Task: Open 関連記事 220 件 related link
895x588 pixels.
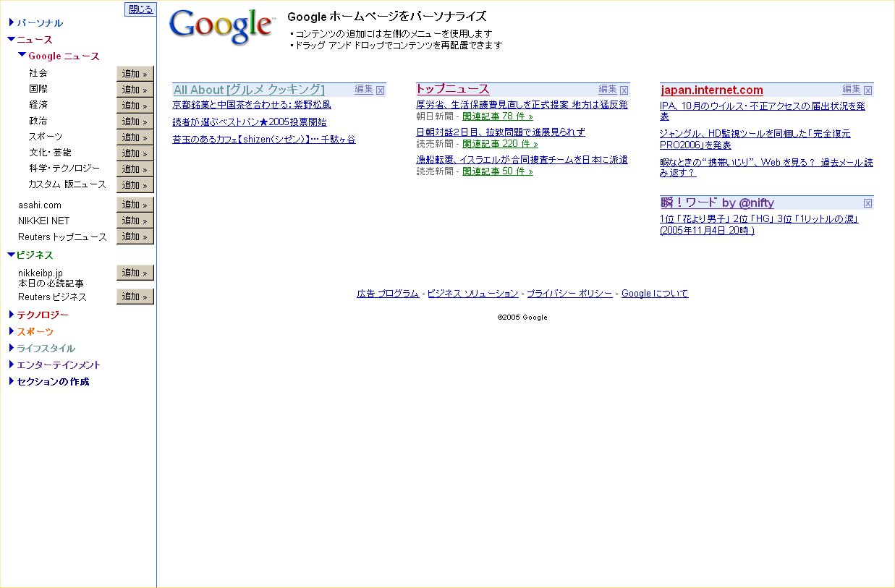Action: [500, 144]
